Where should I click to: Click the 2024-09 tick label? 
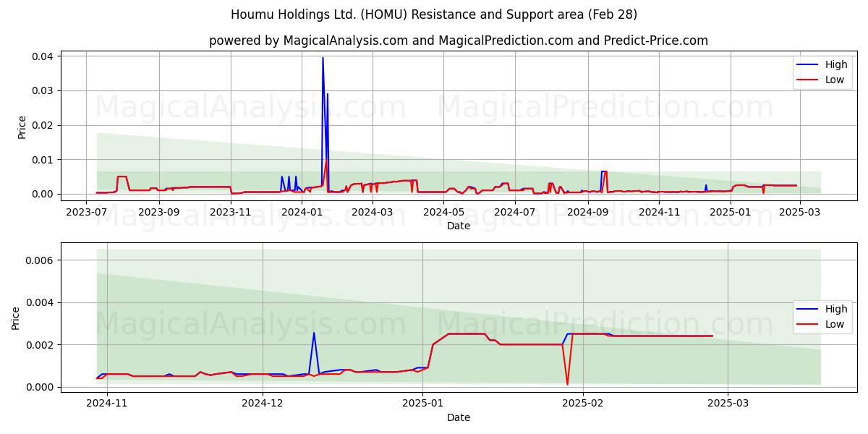coord(588,212)
